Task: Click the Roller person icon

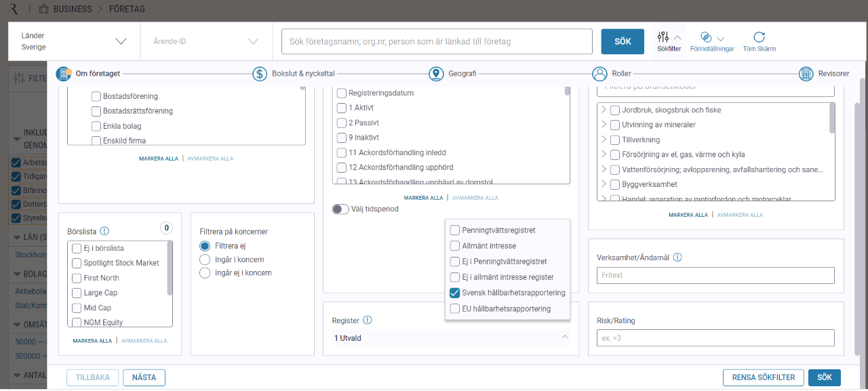Action: [599, 74]
